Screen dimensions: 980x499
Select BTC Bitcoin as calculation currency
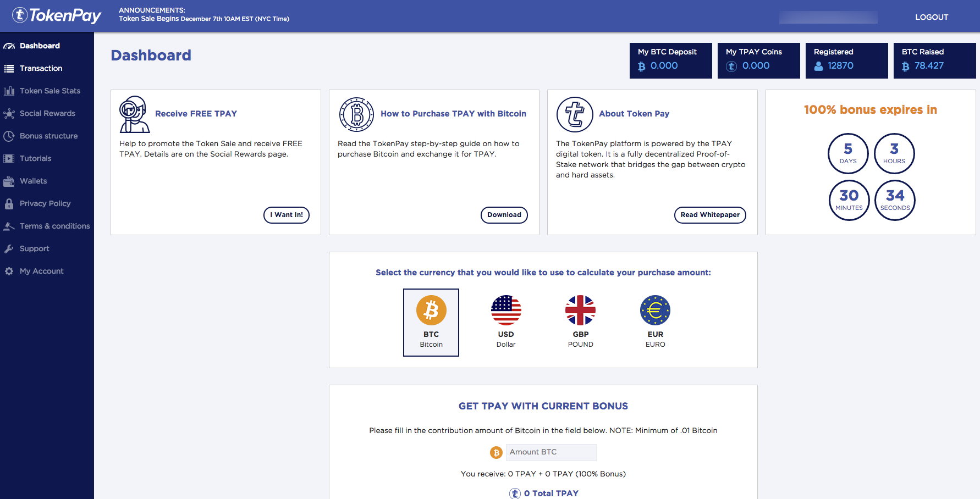[x=431, y=323]
